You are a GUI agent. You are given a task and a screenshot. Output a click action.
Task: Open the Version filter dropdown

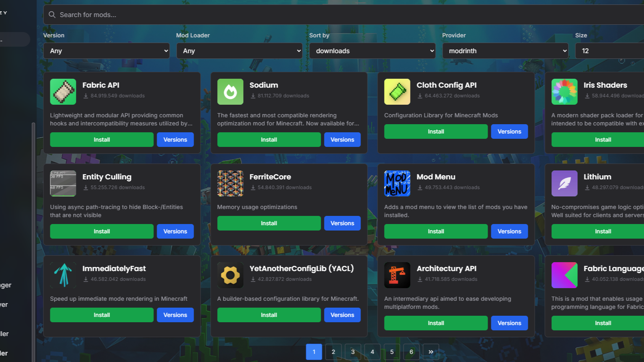tap(106, 51)
